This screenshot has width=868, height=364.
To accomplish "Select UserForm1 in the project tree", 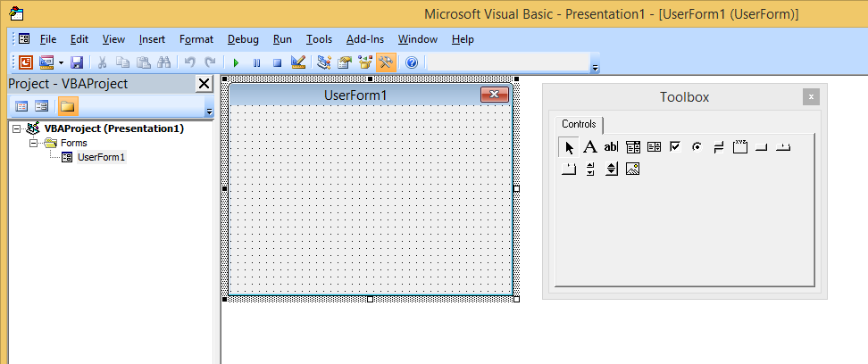I will 101,157.
